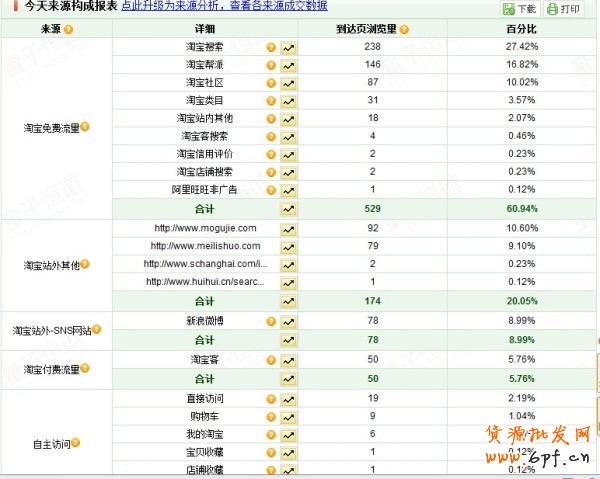Click the 今天来源构成报表 title

[71, 6]
